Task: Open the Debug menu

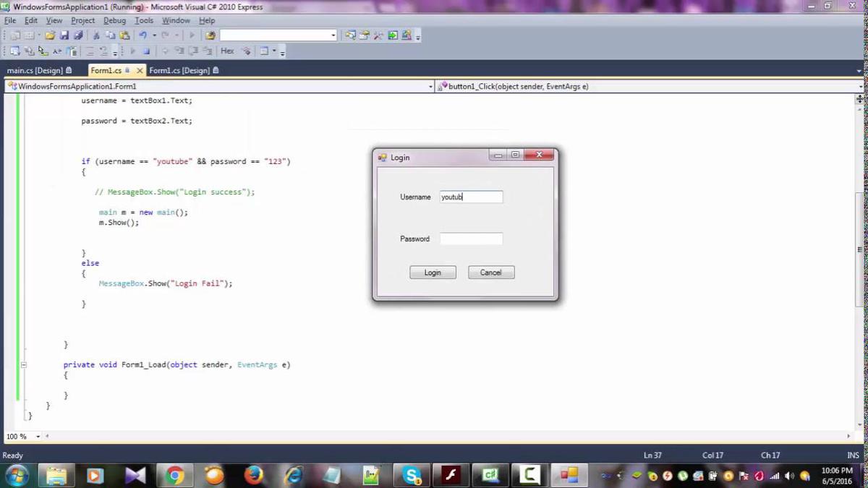Action: pos(114,20)
